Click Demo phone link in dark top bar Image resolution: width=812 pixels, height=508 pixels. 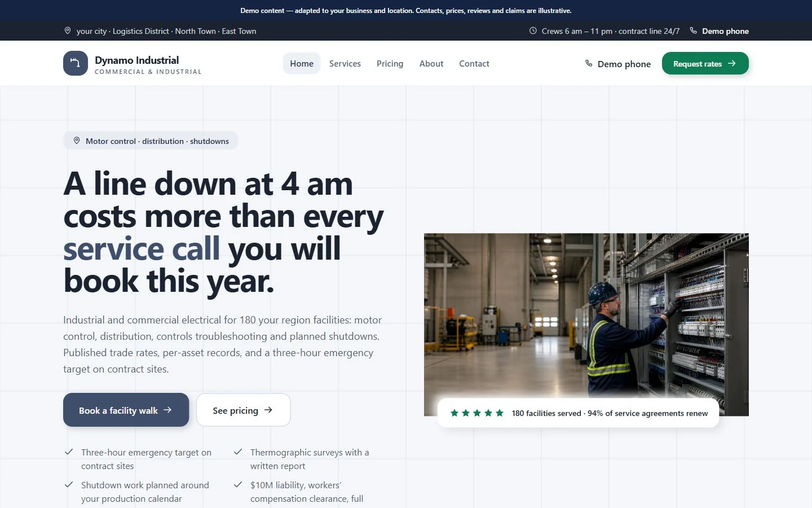click(720, 31)
